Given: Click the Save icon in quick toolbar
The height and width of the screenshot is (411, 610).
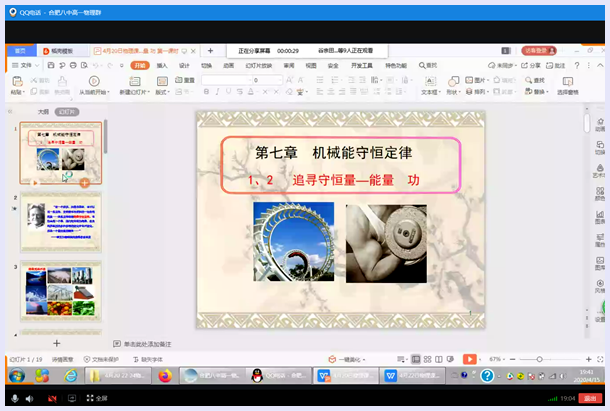Looking at the screenshot, I should (51, 65).
